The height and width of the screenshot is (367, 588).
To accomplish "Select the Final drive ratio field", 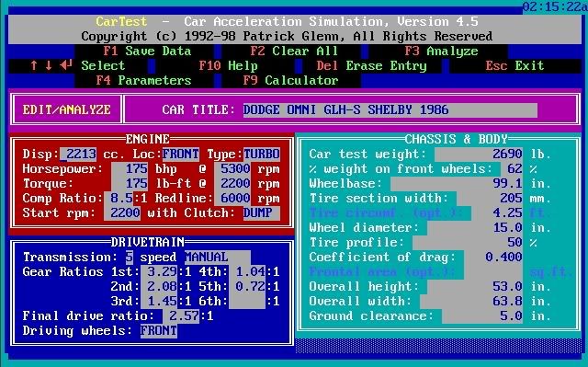I will tap(181, 316).
